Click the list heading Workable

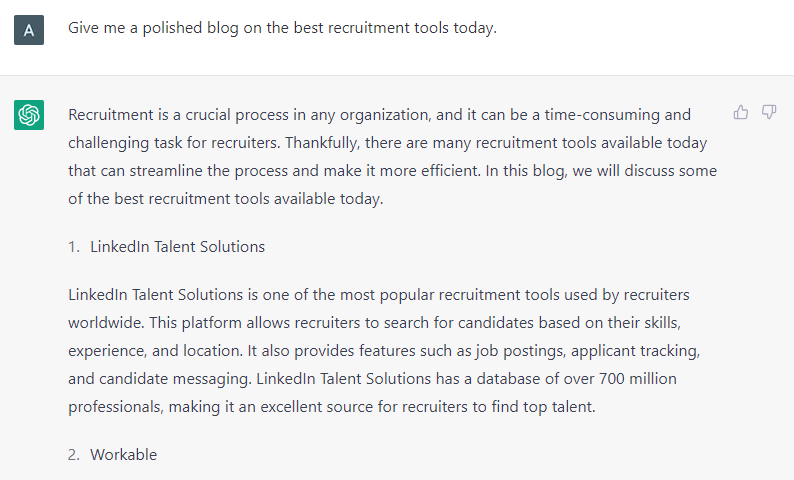(124, 455)
